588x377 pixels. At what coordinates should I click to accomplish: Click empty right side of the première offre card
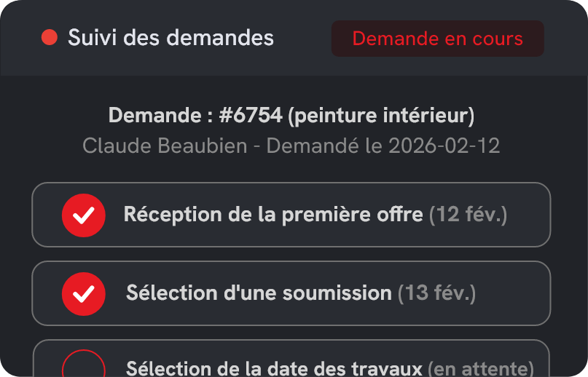528,215
